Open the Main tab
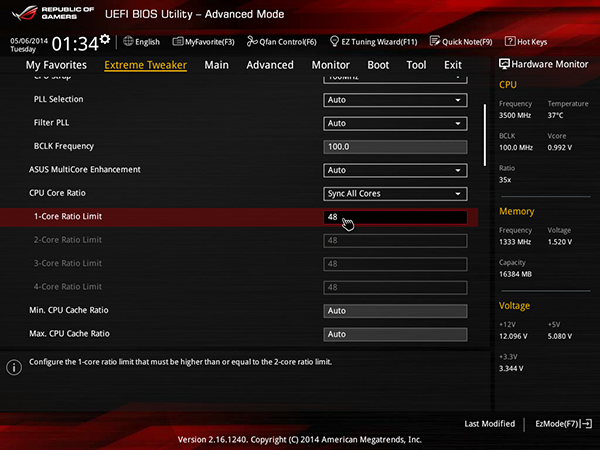Viewport: 600px width, 450px height. tap(217, 65)
